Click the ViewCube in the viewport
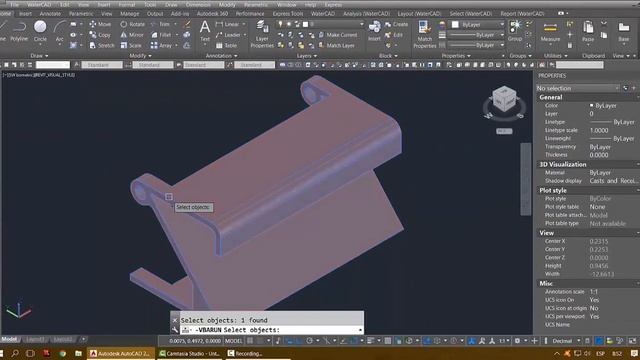The width and height of the screenshot is (640, 360). tap(504, 98)
